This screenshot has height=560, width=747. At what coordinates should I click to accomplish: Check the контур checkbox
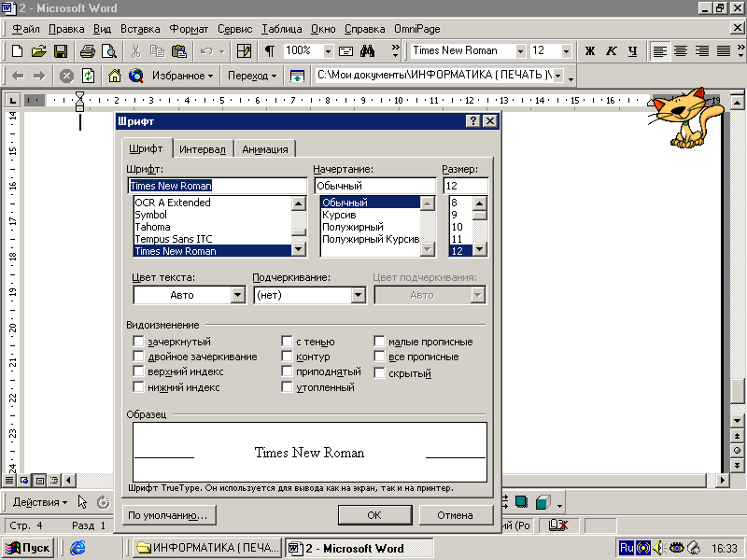tap(287, 357)
